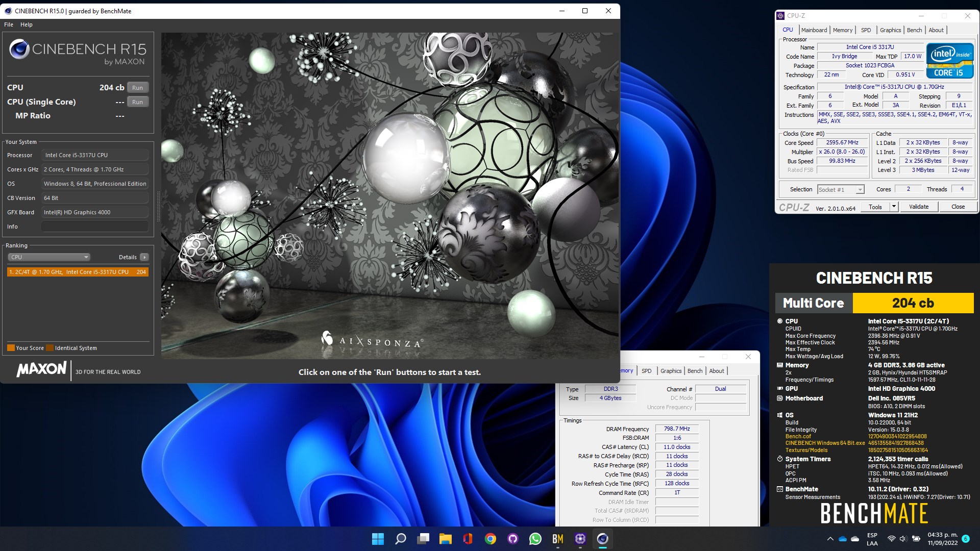
Task: Switch to the About tab in CPU-Z
Action: (936, 30)
